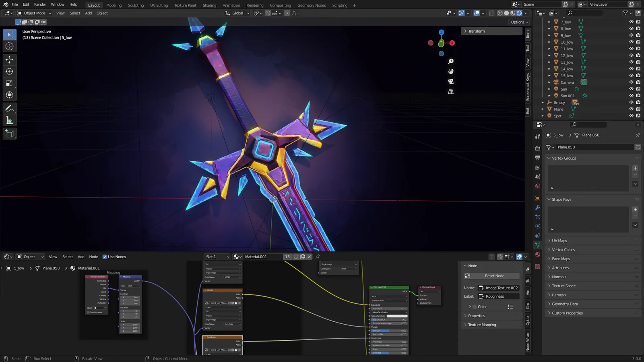Select the Scale tool
Viewport: 644px width, 362px height.
[x=9, y=83]
